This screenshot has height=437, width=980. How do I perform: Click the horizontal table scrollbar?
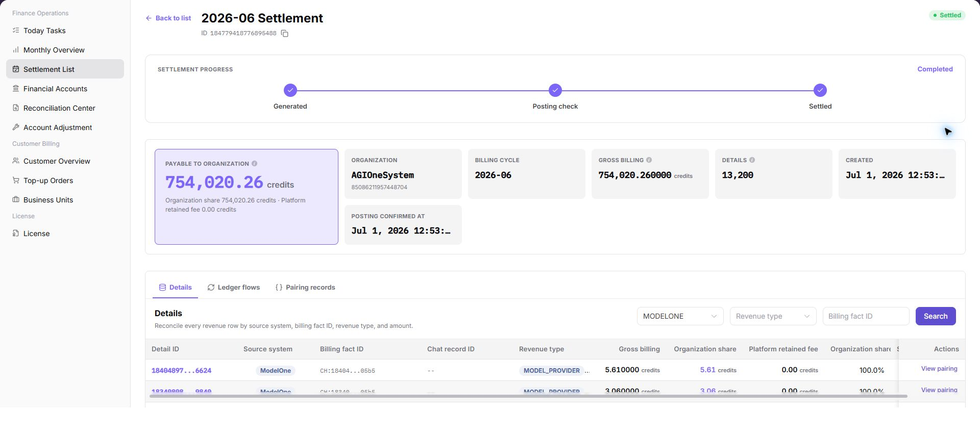[x=528, y=396]
